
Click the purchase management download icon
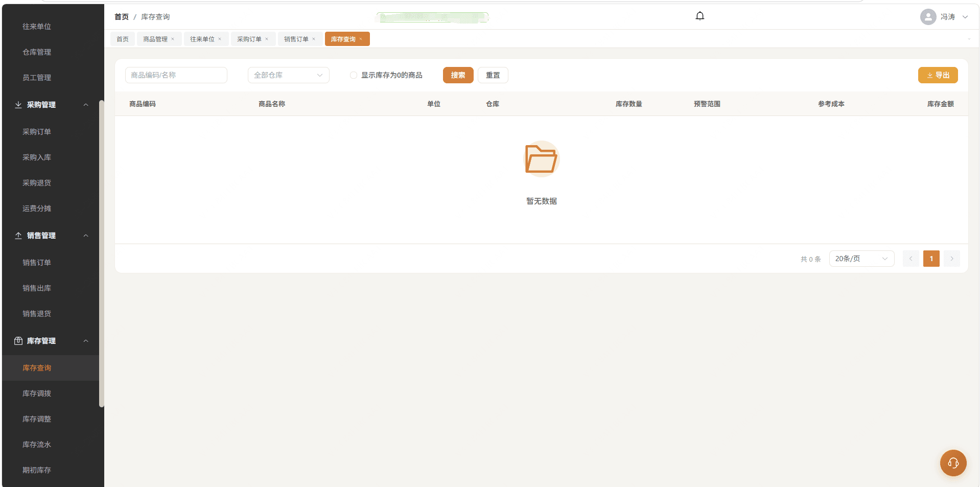[18, 105]
